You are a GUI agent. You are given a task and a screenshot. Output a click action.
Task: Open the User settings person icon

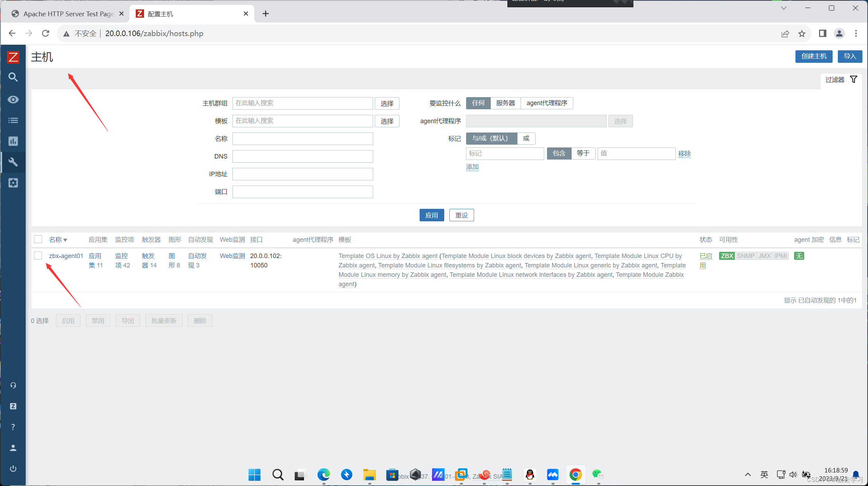(x=13, y=448)
